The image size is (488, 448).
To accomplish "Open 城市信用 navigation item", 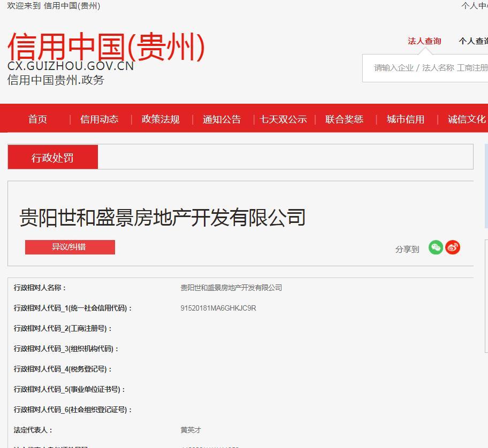I will 406,119.
